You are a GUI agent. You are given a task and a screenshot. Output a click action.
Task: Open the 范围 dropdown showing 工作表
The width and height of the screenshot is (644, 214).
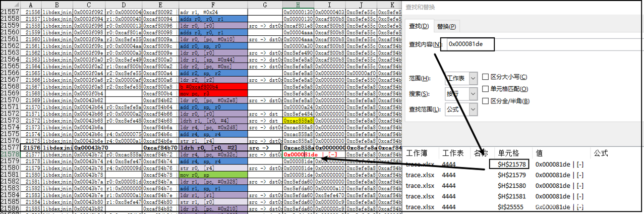[461, 78]
